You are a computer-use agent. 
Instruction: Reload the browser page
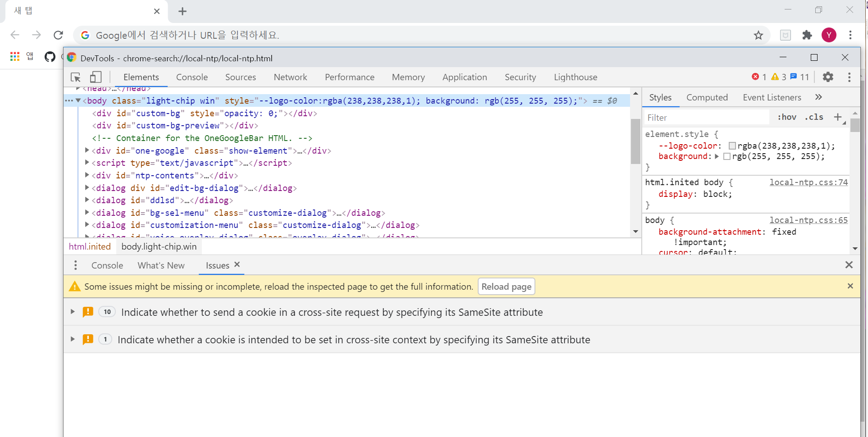58,35
